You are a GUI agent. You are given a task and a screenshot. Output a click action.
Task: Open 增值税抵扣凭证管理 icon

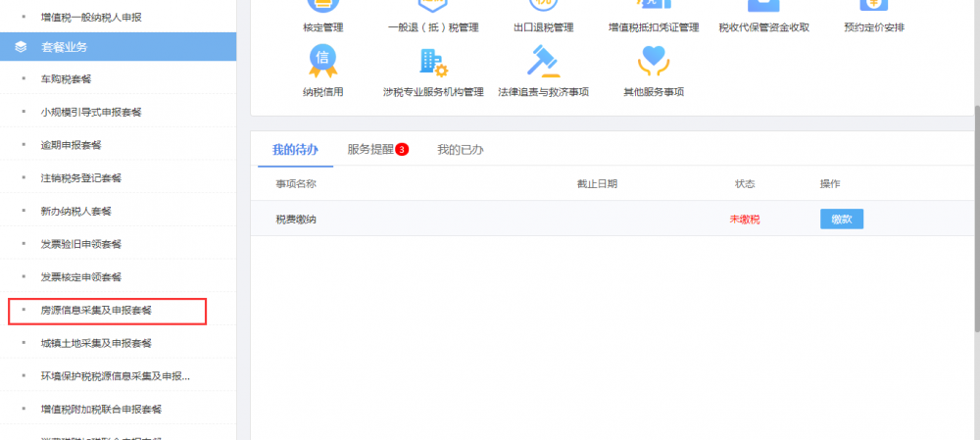pyautogui.click(x=653, y=5)
